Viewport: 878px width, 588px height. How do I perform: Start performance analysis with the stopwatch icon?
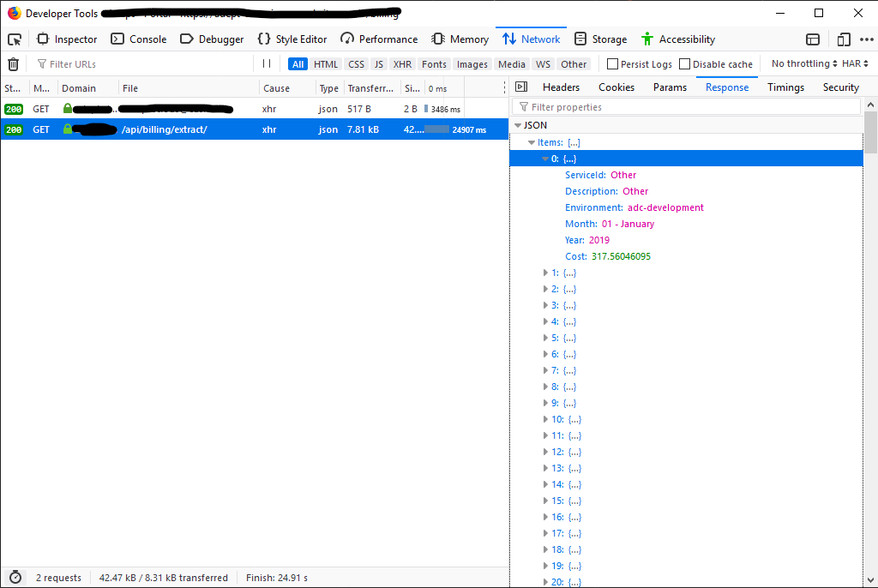tap(14, 577)
